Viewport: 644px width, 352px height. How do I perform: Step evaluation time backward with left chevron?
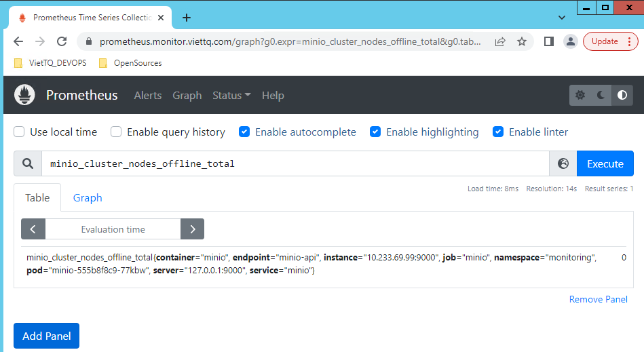[x=33, y=229]
